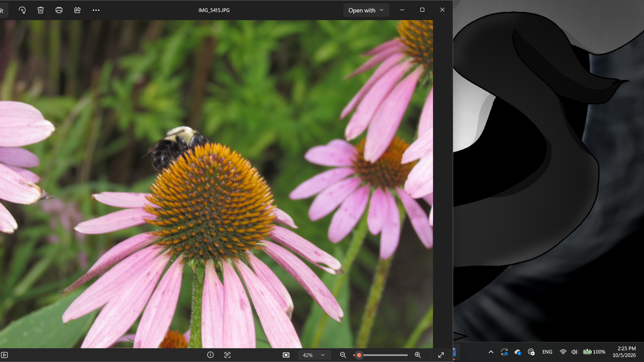Delete the photo using the trash icon
644x362 pixels.
pos(41,10)
